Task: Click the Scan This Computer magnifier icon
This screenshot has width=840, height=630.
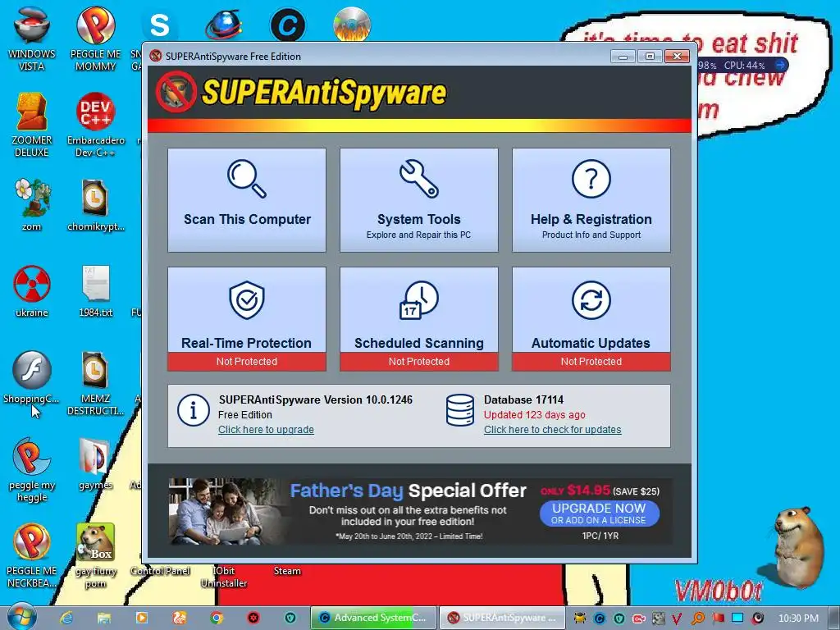Action: [x=246, y=179]
